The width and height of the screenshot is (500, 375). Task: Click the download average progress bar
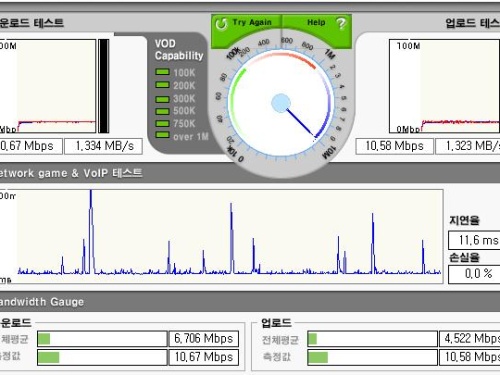click(102, 339)
